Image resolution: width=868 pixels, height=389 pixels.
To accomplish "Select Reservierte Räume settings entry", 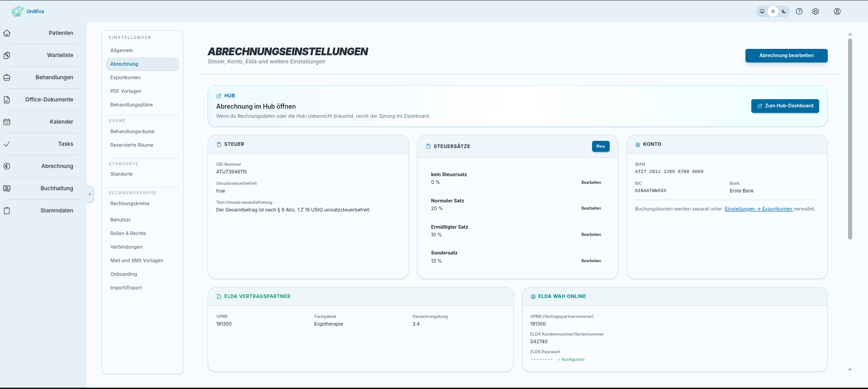I will point(142,145).
